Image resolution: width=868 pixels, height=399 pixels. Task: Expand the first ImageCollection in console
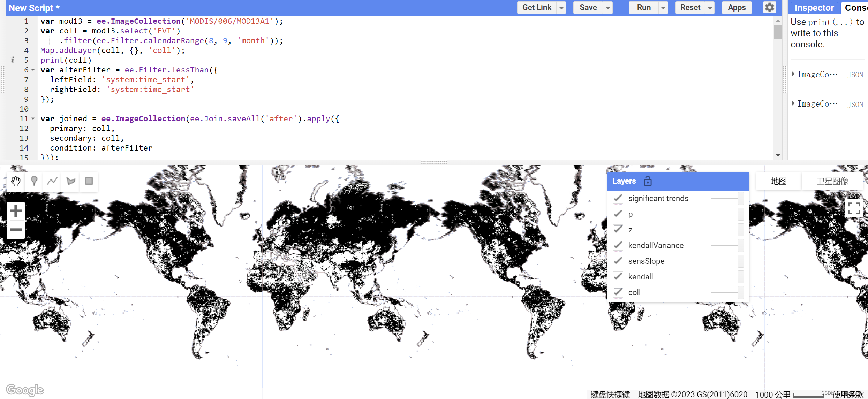coord(794,74)
